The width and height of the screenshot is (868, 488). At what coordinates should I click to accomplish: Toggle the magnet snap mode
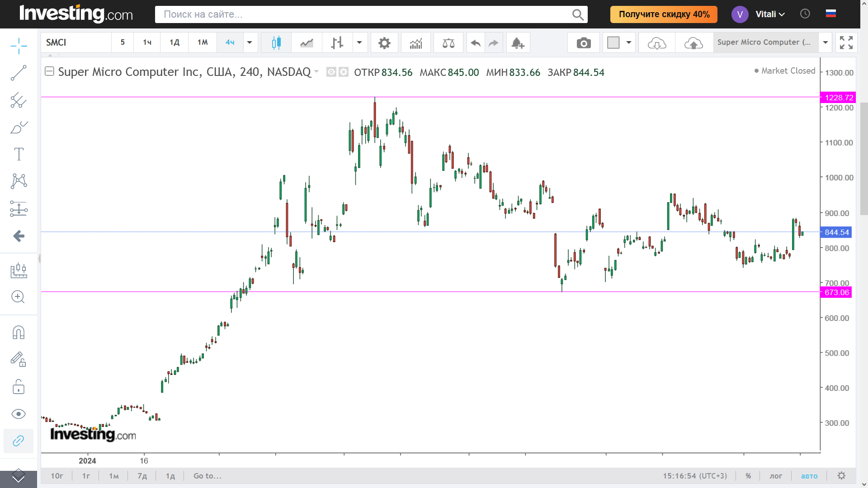[19, 333]
